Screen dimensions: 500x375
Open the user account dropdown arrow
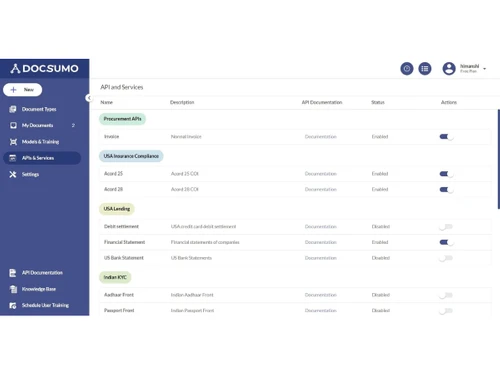(485, 69)
